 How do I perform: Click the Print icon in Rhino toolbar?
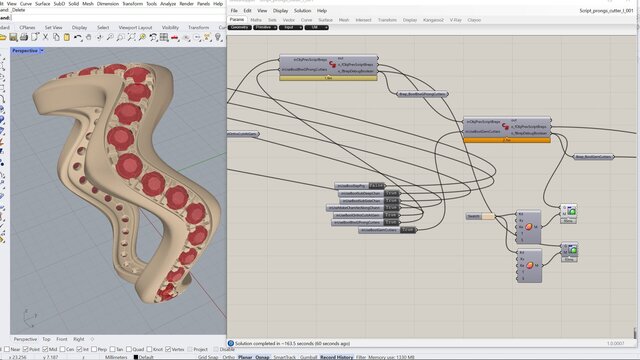(24, 38)
